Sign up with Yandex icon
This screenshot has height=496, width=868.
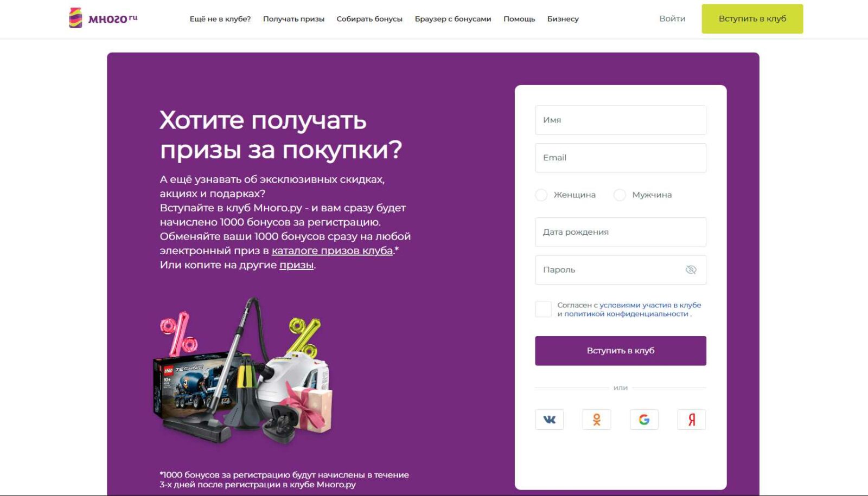click(692, 420)
